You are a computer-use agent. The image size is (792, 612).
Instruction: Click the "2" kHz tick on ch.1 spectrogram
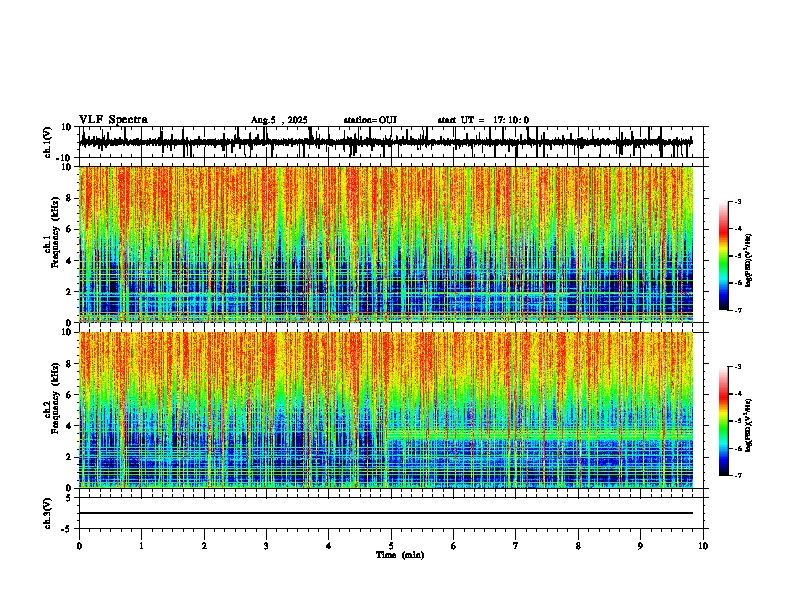pyautogui.click(x=70, y=292)
